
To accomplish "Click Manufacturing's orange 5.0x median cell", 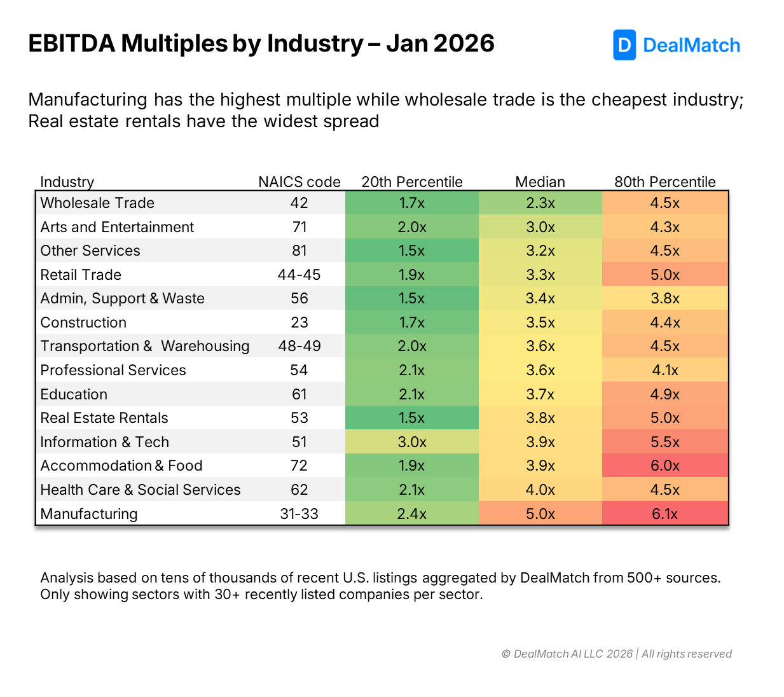I will click(540, 514).
